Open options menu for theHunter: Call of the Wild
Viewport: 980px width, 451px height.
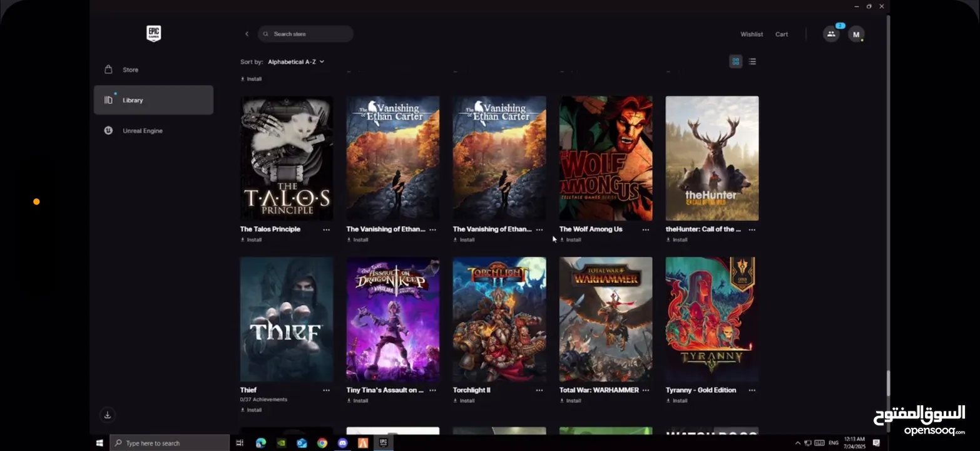pos(752,230)
